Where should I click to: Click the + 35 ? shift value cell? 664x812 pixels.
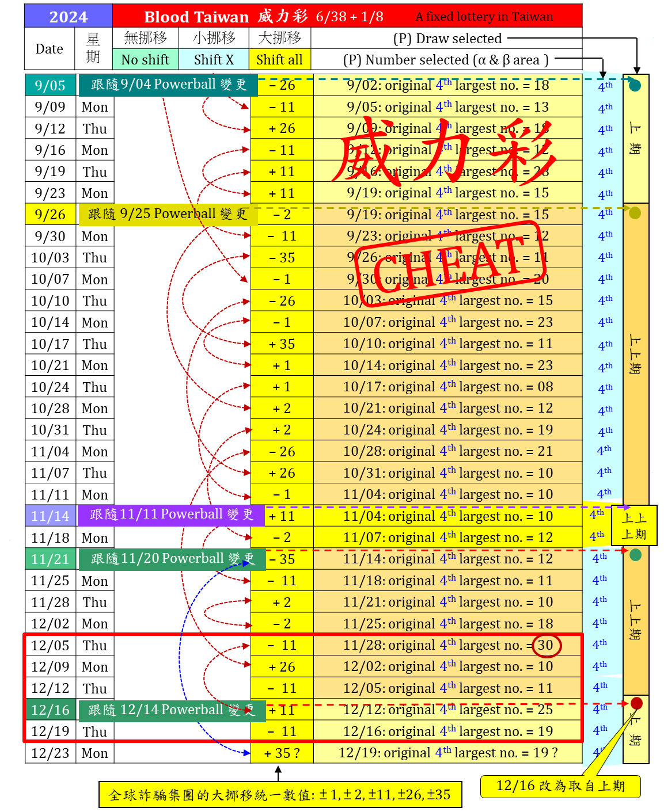[282, 753]
